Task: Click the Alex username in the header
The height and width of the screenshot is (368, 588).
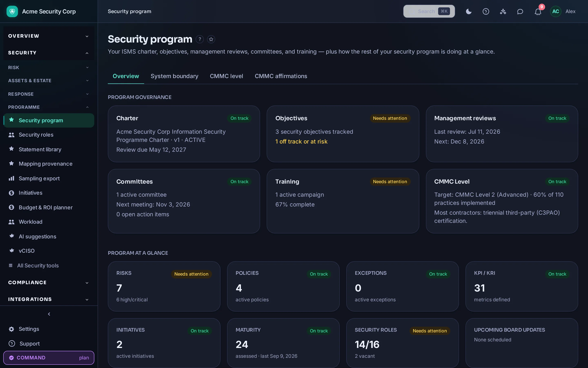Action: (570, 11)
